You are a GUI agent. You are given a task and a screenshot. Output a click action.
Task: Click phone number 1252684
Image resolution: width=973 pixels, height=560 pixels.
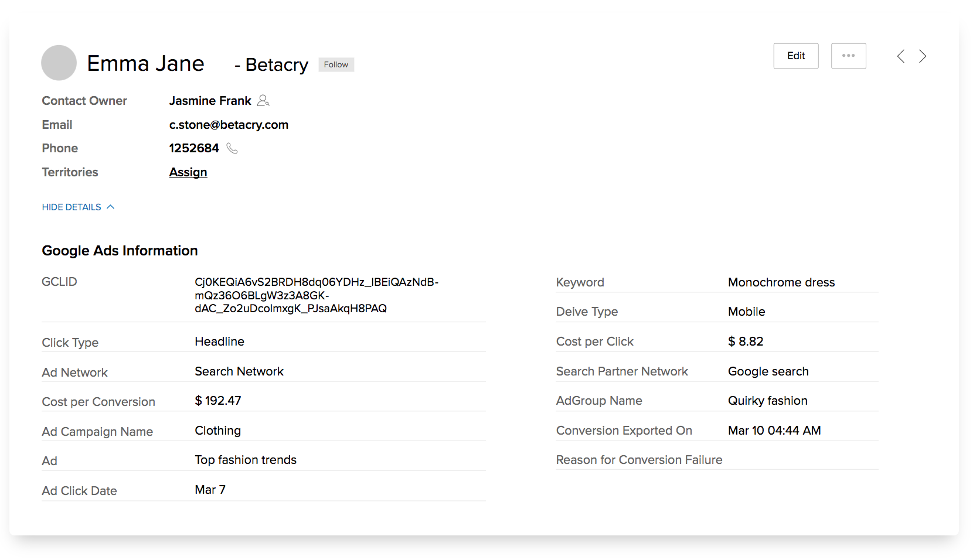tap(194, 148)
